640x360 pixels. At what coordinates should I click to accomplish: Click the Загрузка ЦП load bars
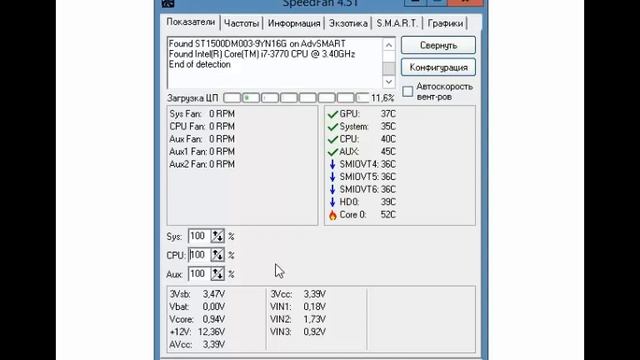(x=296, y=98)
